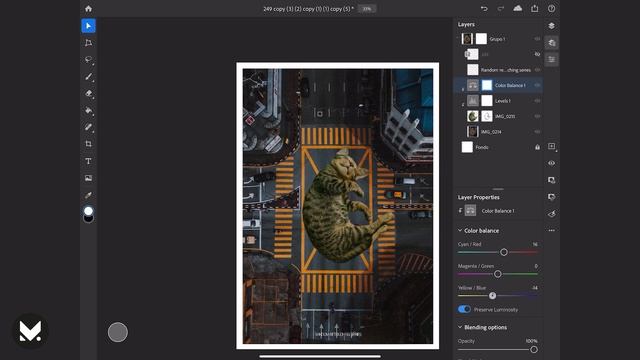Select the Fondo background layer

pos(498,147)
